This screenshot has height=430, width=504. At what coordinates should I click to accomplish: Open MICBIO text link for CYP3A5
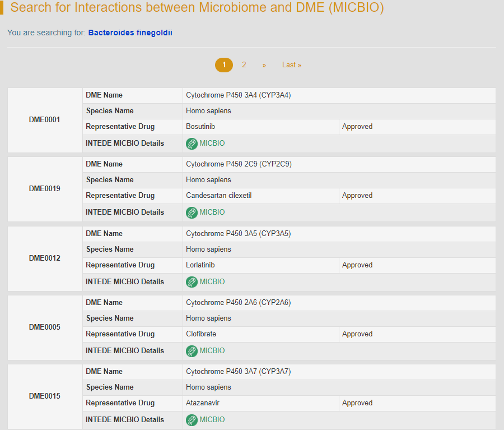(x=212, y=282)
